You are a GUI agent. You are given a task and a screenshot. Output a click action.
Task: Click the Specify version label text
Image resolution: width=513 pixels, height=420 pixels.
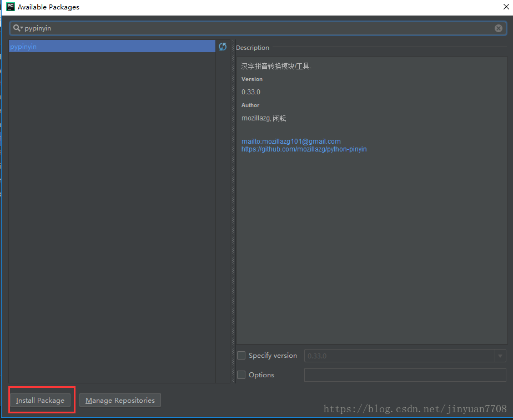click(273, 356)
